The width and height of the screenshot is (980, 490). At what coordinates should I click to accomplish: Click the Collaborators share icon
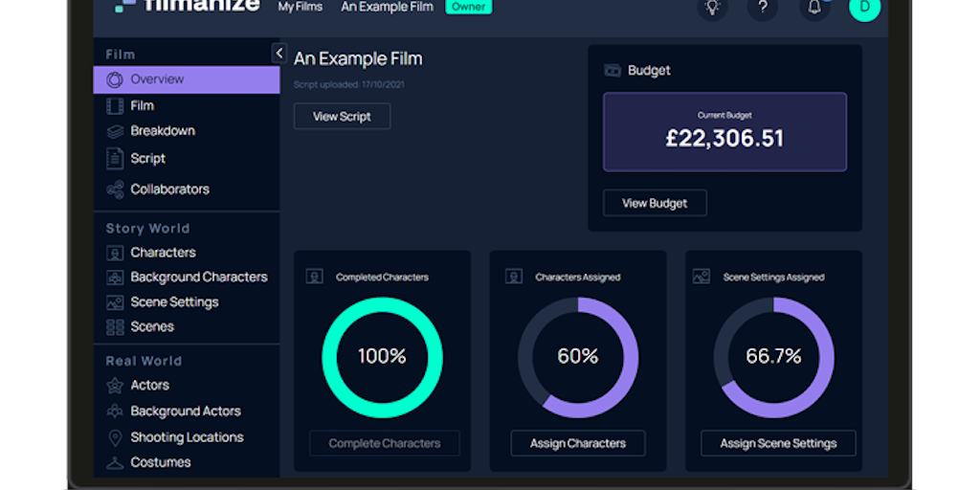(115, 189)
